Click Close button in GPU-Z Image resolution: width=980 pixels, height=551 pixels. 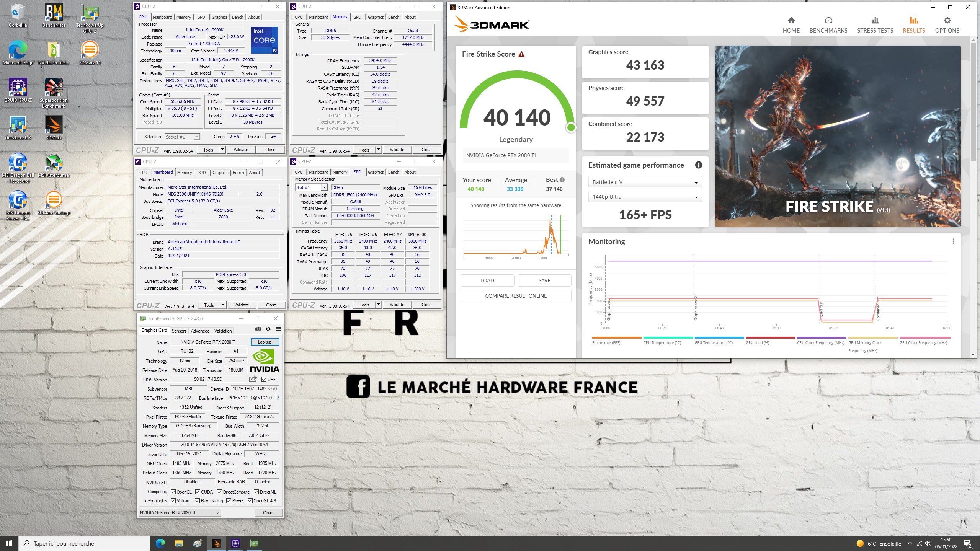(x=268, y=512)
